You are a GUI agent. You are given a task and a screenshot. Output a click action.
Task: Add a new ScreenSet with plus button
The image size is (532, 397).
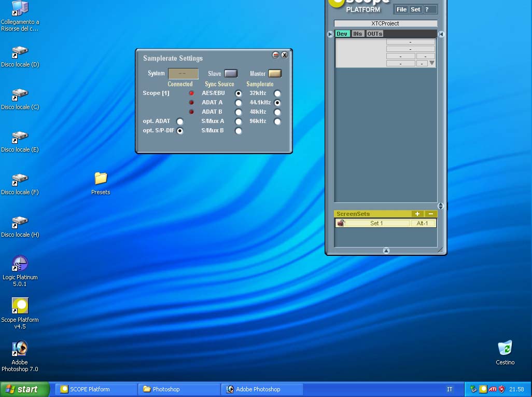click(x=417, y=214)
